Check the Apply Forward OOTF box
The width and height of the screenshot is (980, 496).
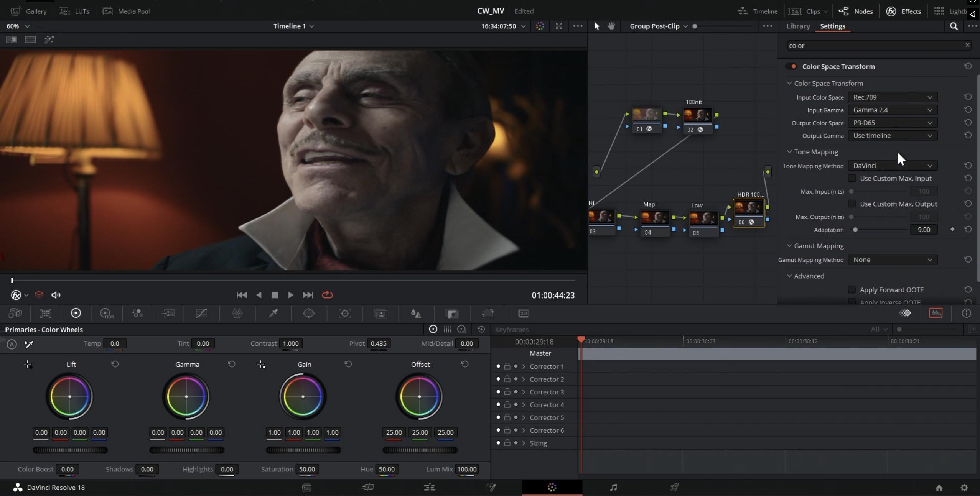pos(852,290)
